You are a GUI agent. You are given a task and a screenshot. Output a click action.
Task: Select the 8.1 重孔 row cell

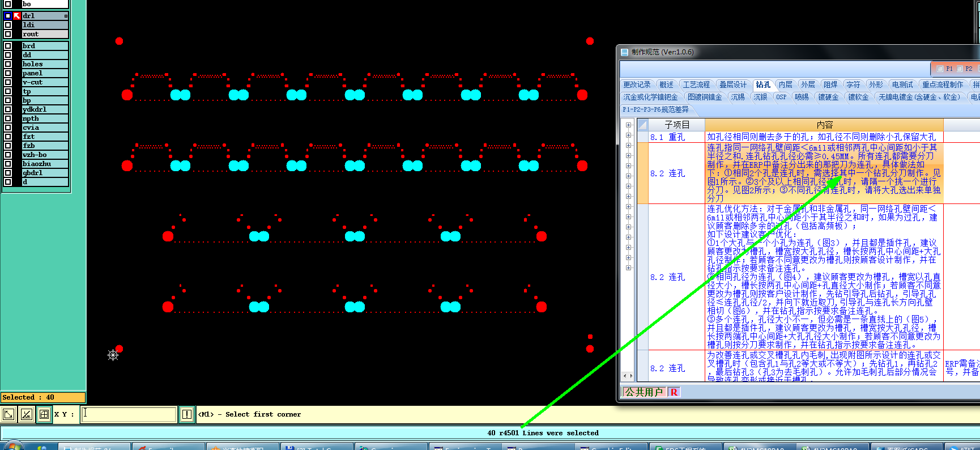[677, 137]
